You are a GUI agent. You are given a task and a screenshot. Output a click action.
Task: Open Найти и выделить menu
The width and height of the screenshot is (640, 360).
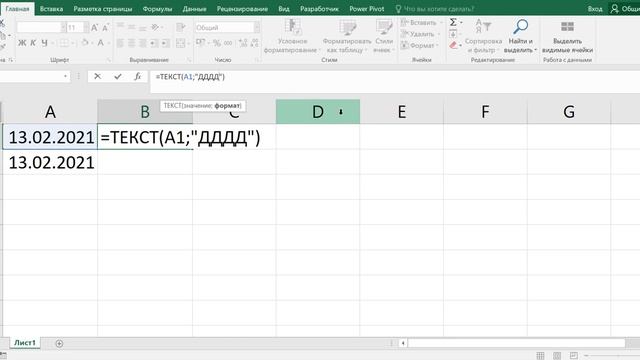point(520,36)
